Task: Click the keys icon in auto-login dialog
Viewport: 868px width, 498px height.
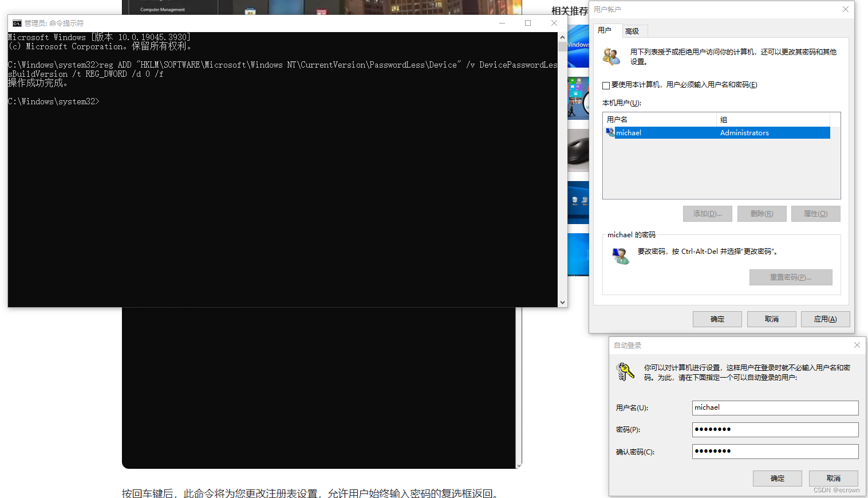Action: [625, 371]
